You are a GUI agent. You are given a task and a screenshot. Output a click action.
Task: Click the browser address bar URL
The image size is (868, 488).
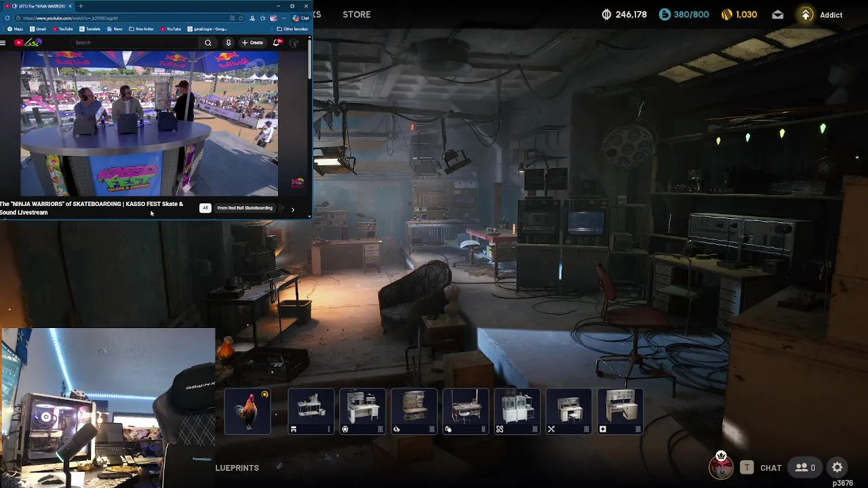pyautogui.click(x=71, y=18)
